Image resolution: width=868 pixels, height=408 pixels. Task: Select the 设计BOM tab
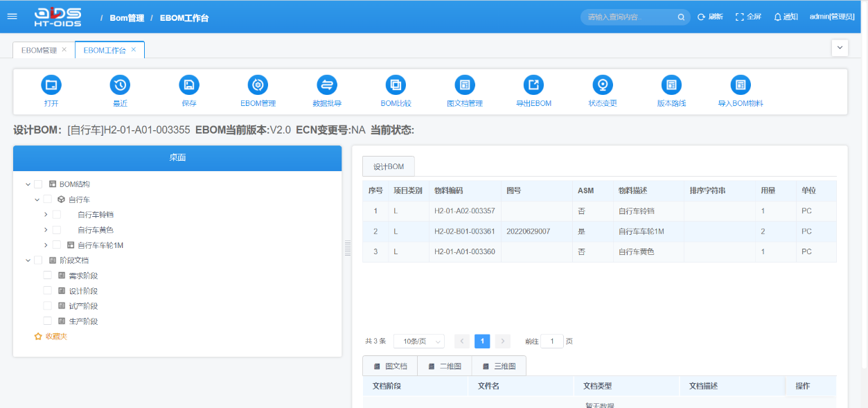tap(389, 167)
